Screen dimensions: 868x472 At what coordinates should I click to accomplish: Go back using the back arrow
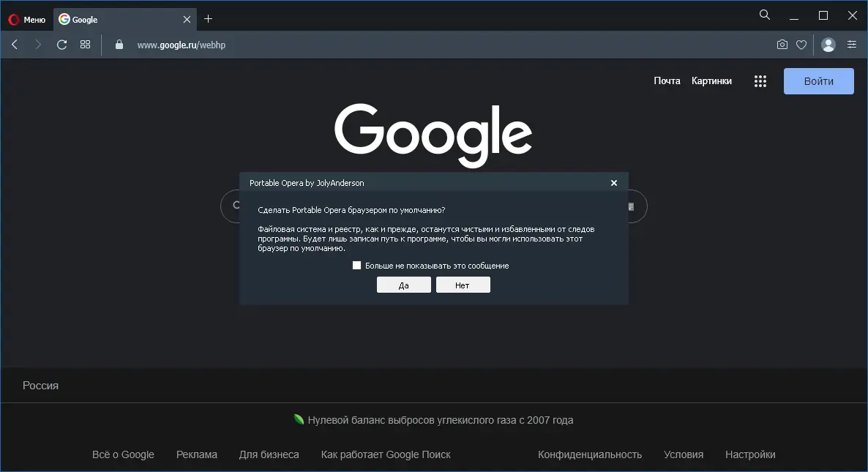click(x=15, y=44)
